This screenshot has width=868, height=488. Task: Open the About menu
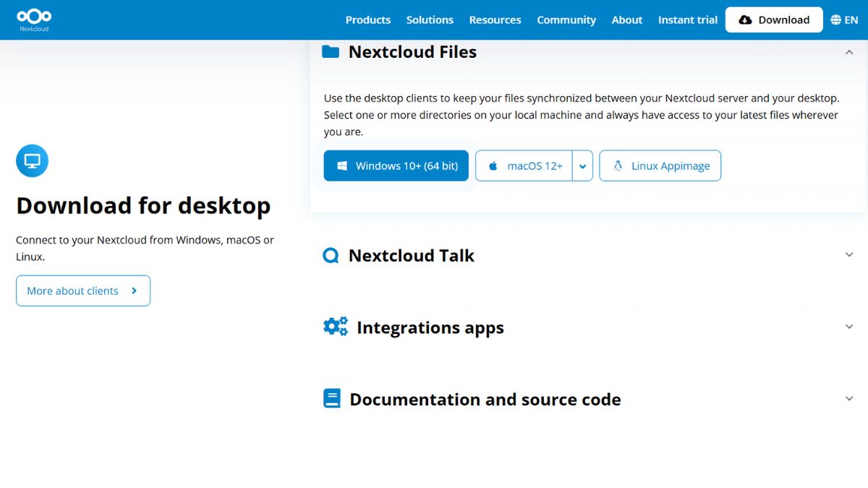pyautogui.click(x=627, y=20)
